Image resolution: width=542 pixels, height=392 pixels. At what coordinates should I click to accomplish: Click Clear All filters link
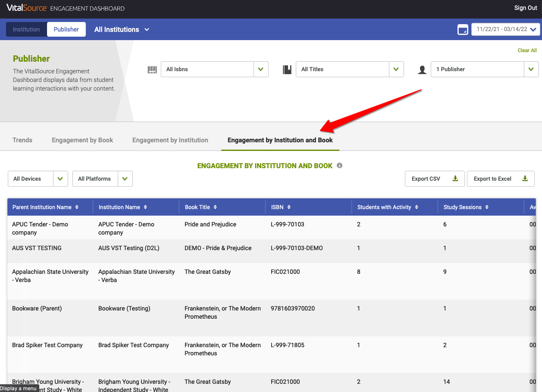pos(527,50)
